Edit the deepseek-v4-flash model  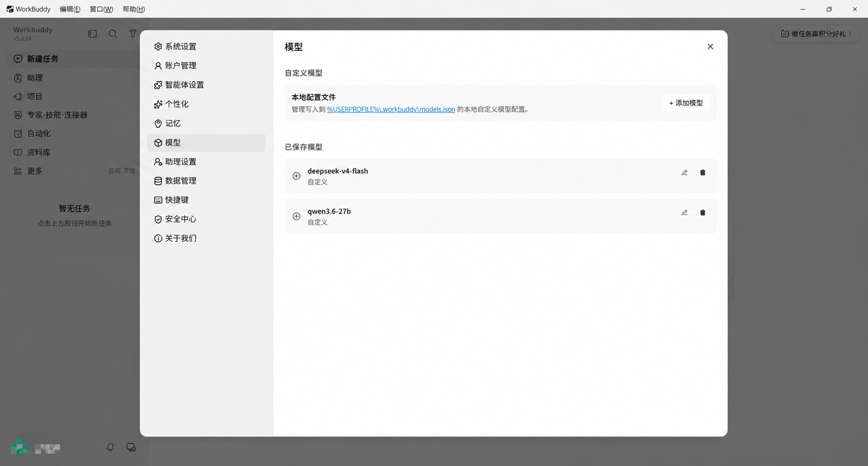[684, 172]
